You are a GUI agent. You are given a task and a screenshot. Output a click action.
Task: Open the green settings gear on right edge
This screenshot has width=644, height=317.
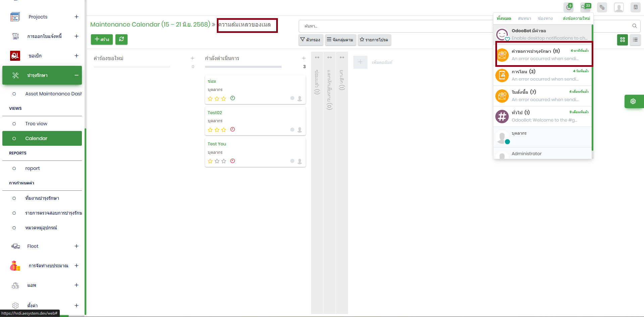tap(633, 101)
